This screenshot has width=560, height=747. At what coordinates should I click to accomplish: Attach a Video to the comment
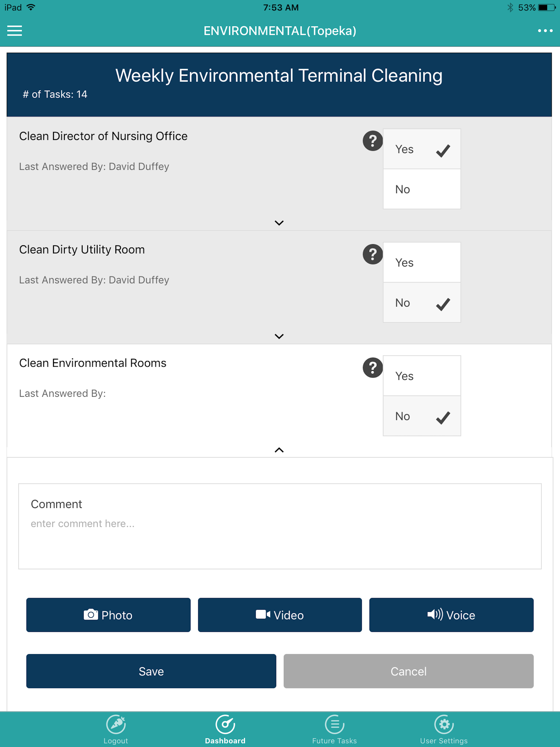(x=280, y=615)
